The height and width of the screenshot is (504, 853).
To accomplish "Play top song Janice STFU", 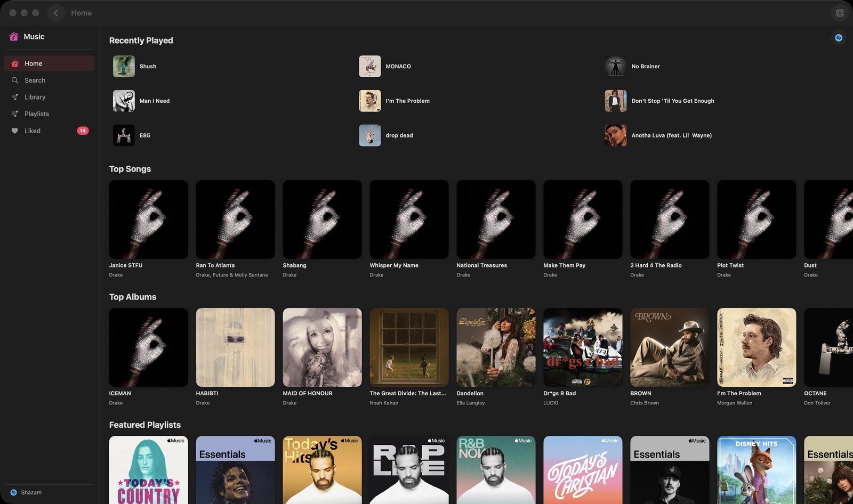I will [148, 220].
